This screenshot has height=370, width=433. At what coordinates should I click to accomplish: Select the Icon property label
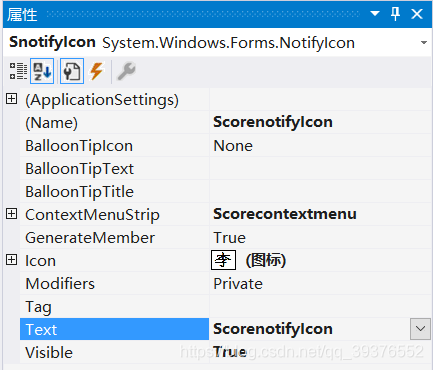(40, 260)
